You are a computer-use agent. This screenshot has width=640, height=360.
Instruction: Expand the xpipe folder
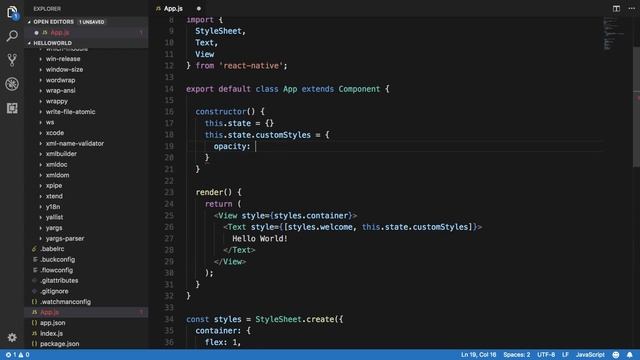coord(54,186)
